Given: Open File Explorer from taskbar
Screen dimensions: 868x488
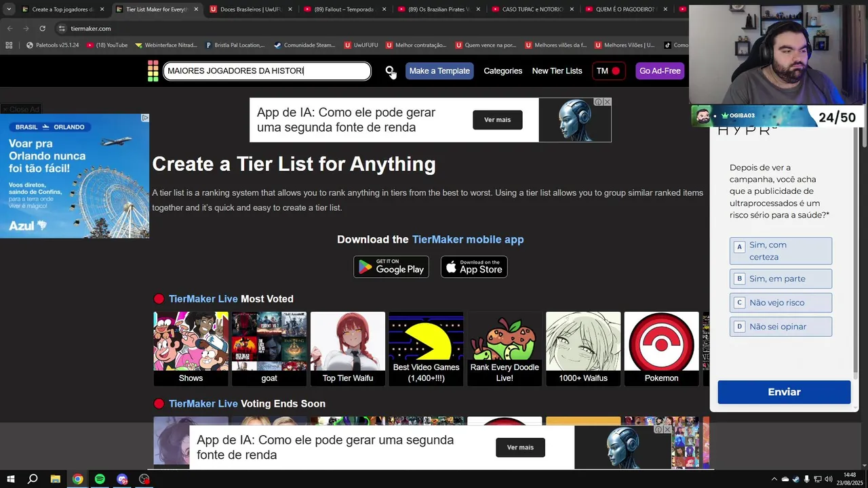Looking at the screenshot, I should 56,479.
